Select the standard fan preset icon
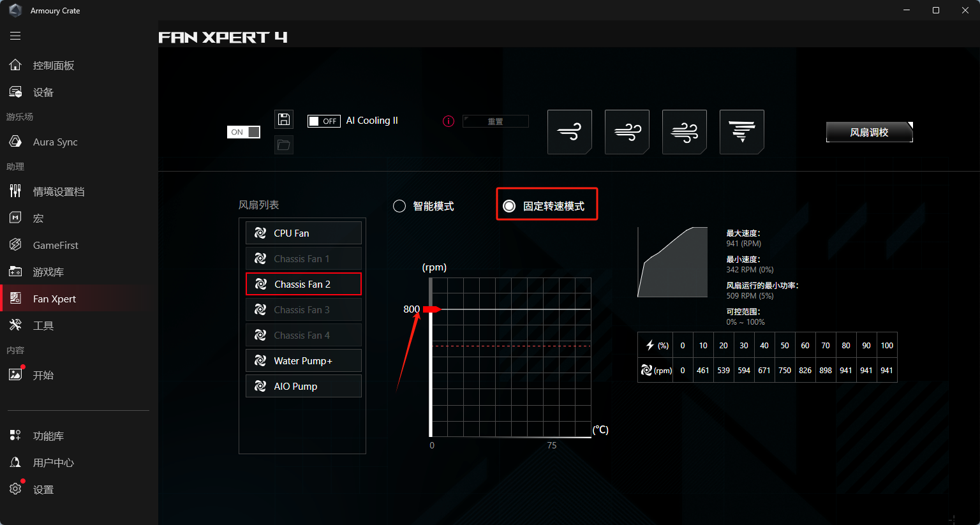This screenshot has height=525, width=980. (x=627, y=132)
